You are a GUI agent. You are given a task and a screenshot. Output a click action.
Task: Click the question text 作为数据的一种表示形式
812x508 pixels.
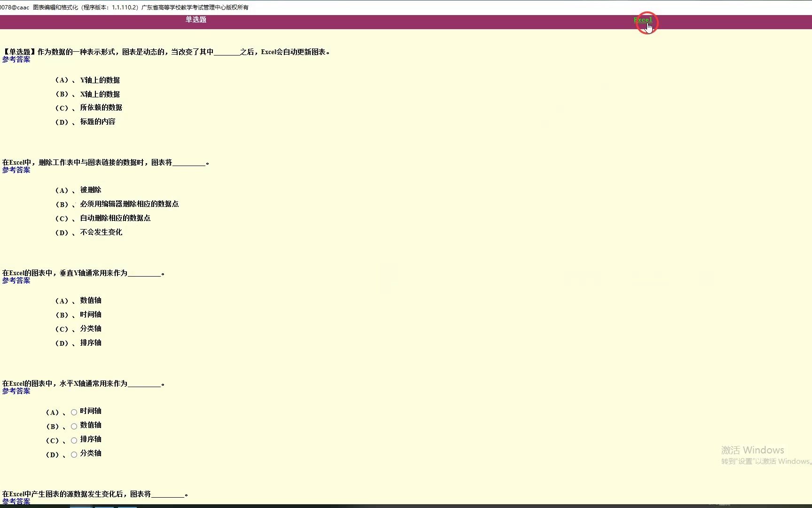[x=167, y=52]
